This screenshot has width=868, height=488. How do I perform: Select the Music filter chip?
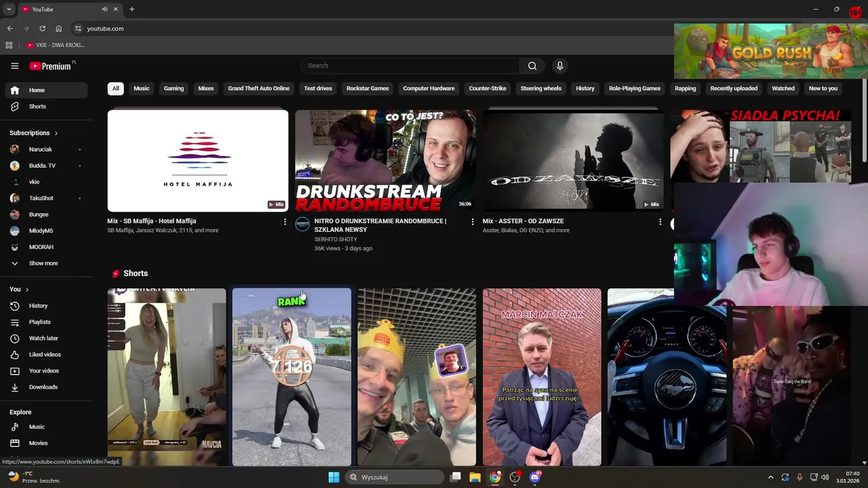141,88
